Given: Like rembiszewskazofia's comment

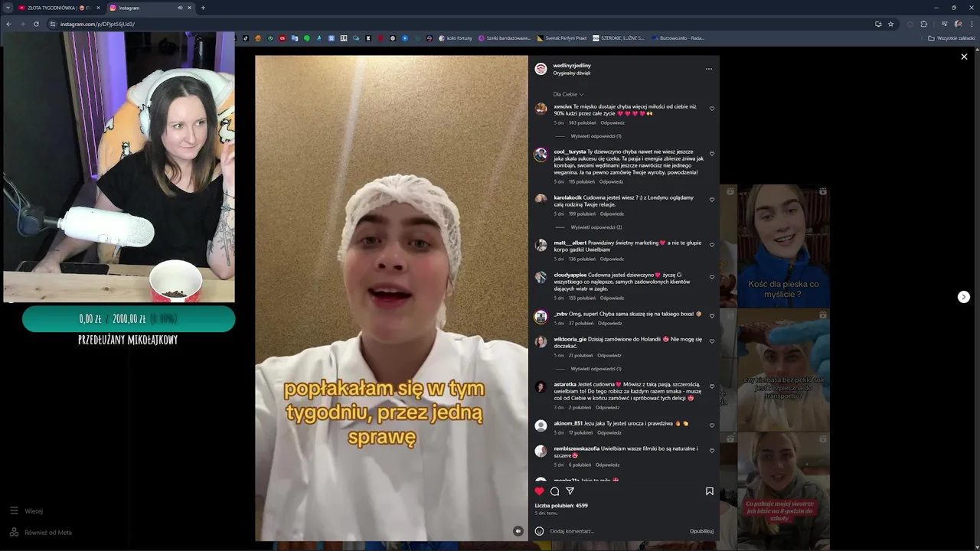Looking at the screenshot, I should (x=712, y=451).
